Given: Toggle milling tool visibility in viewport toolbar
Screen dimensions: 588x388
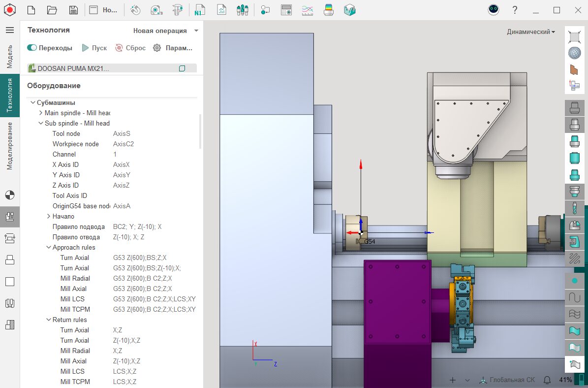Looking at the screenshot, I should tap(574, 208).
